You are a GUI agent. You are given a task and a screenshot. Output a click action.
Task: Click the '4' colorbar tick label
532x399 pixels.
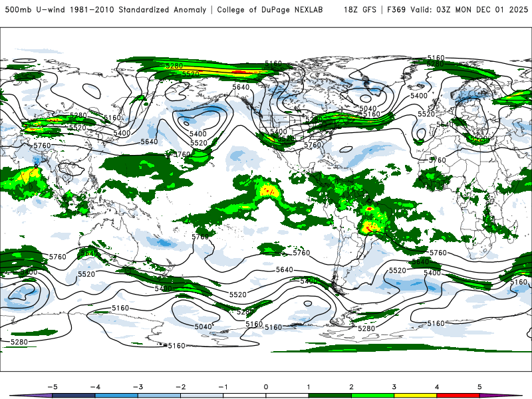[x=437, y=387]
